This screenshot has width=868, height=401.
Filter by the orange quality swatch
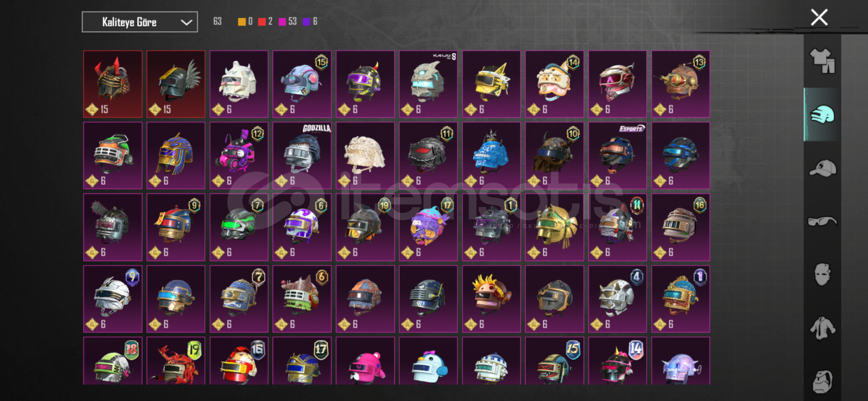242,22
